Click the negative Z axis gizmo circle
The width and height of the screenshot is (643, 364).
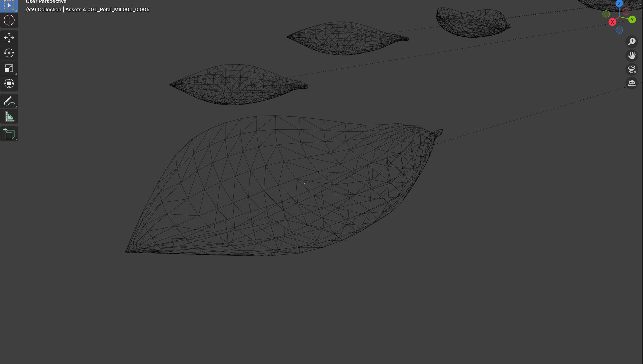click(x=619, y=30)
